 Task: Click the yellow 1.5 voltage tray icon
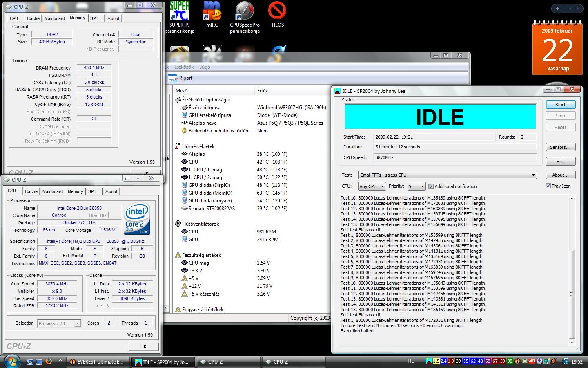[436, 361]
